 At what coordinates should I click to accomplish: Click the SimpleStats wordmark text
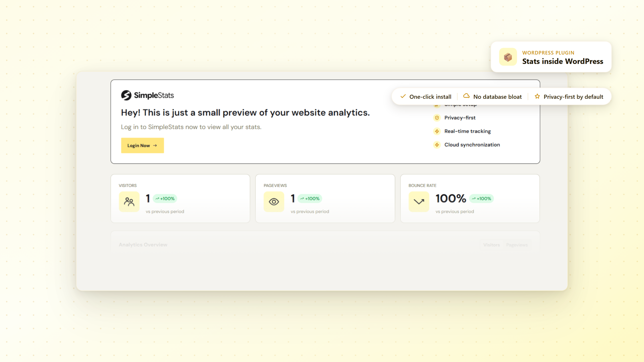click(x=154, y=95)
